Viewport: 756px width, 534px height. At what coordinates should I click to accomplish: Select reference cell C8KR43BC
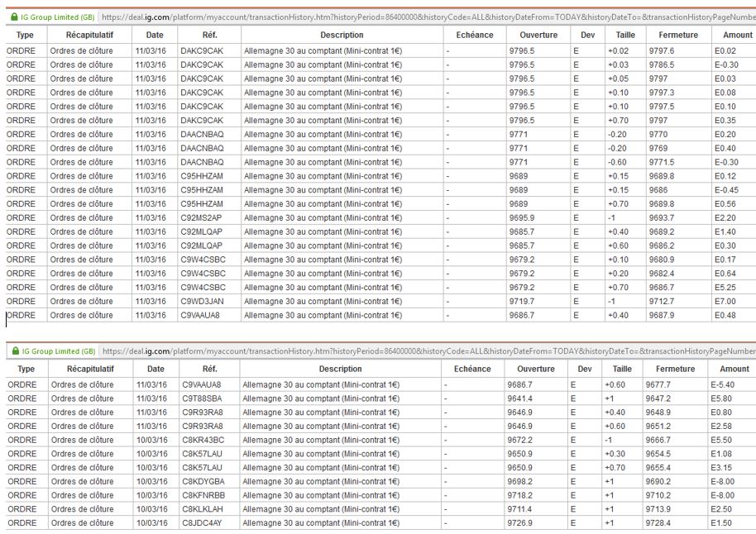203,440
